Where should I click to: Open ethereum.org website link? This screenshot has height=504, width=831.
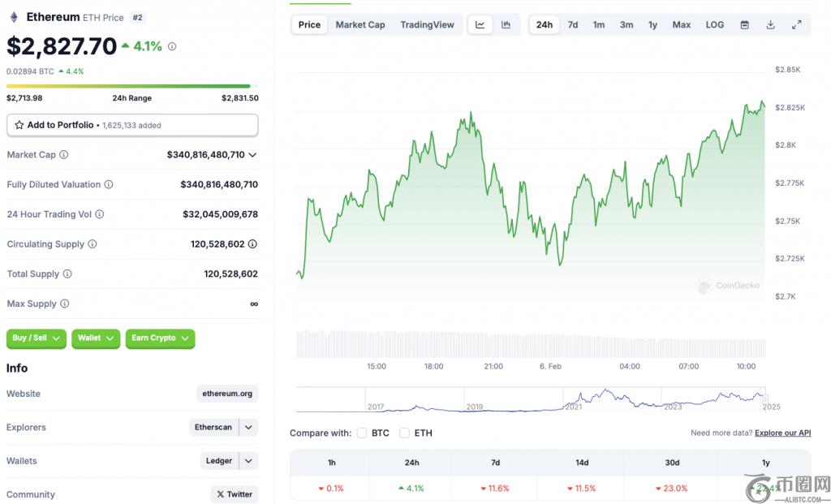tap(227, 394)
